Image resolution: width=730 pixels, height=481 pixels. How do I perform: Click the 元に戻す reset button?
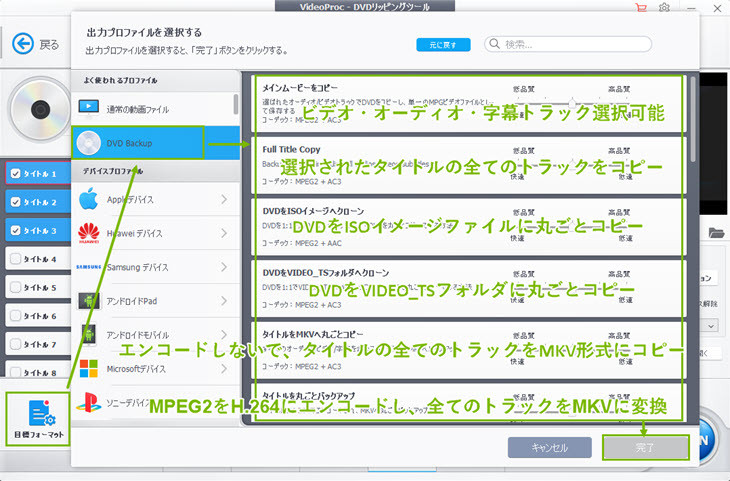click(443, 45)
